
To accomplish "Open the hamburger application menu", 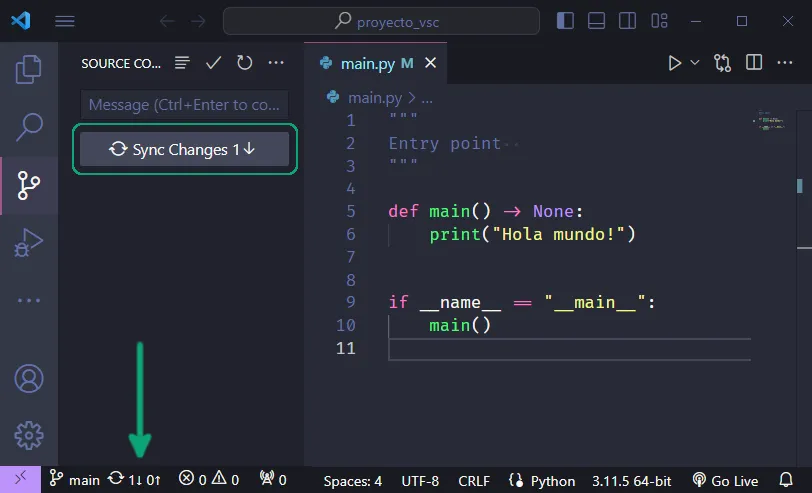I will tap(65, 21).
